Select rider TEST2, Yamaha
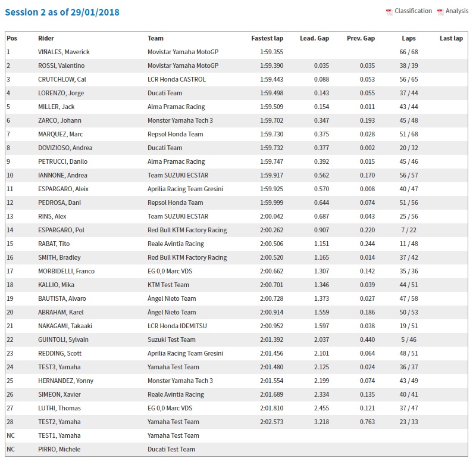The image size is (476, 464). (59, 422)
